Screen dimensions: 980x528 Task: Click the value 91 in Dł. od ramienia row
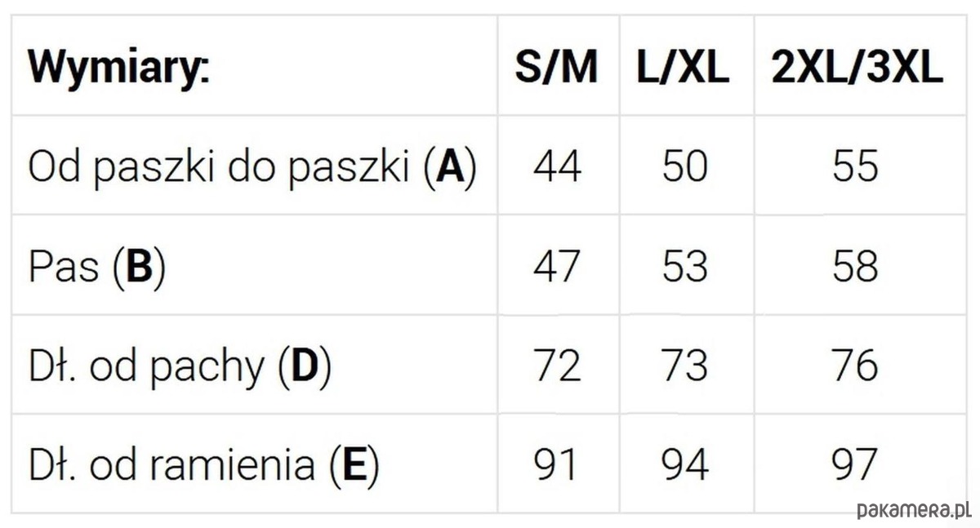[557, 464]
